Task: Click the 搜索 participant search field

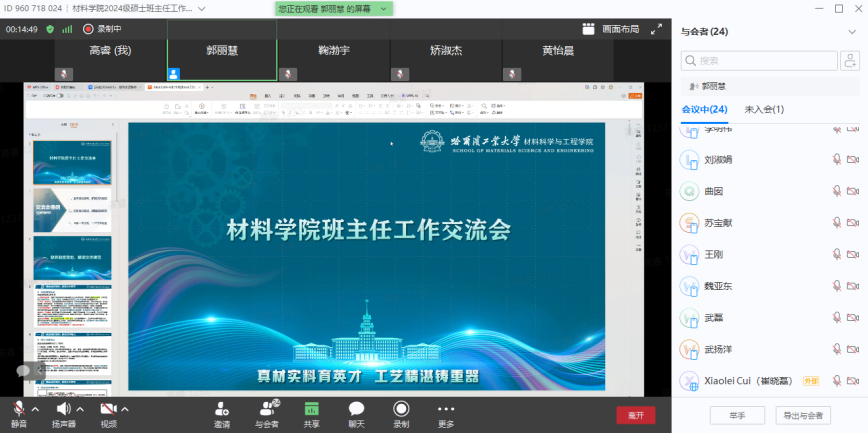Action: pos(760,61)
